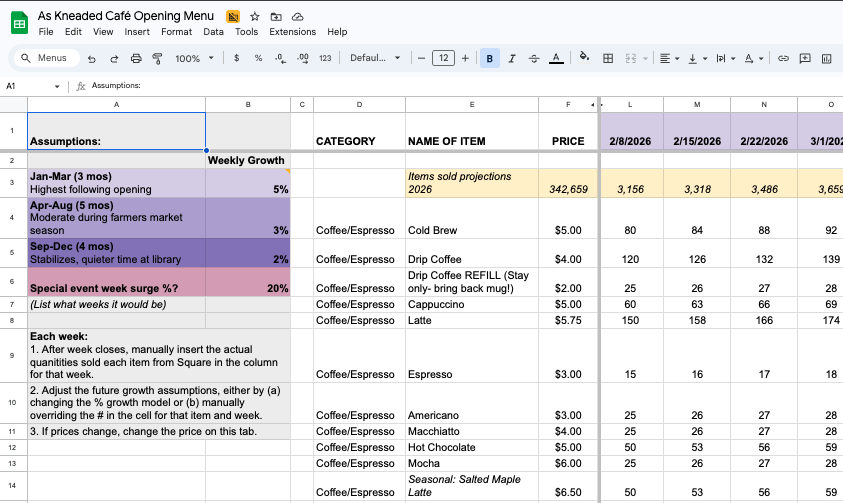The width and height of the screenshot is (843, 503).
Task: Open the fill color bucket
Action: pos(584,57)
